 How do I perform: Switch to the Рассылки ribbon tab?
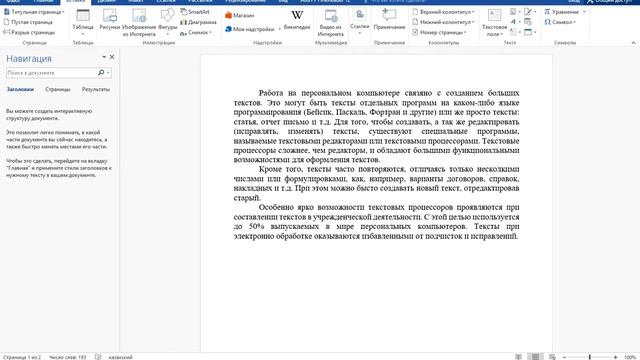pyautogui.click(x=200, y=1)
